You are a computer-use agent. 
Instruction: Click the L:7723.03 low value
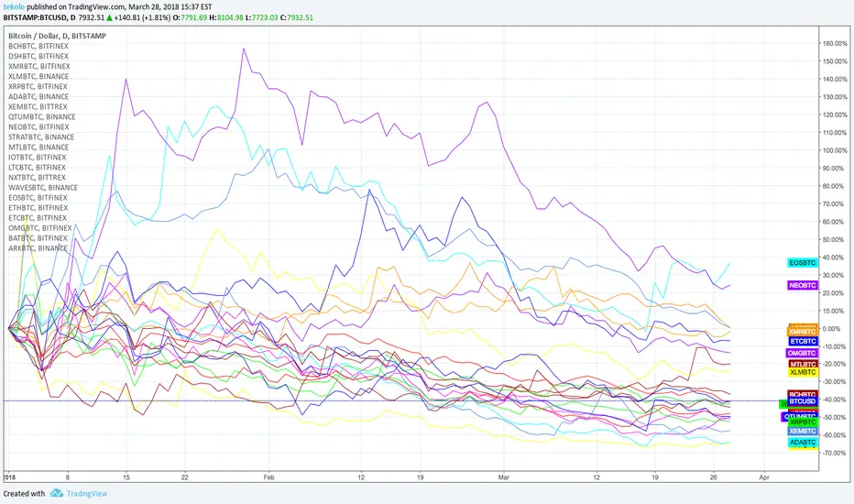point(261,17)
